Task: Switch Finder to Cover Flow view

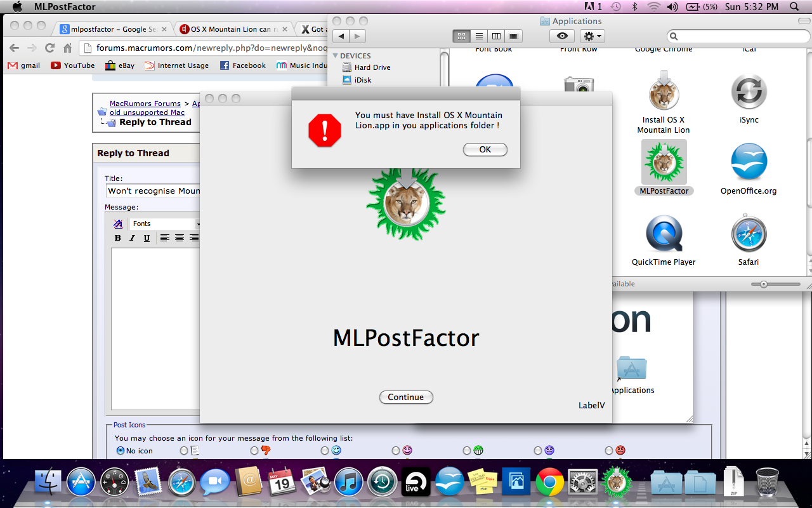Action: [x=513, y=36]
